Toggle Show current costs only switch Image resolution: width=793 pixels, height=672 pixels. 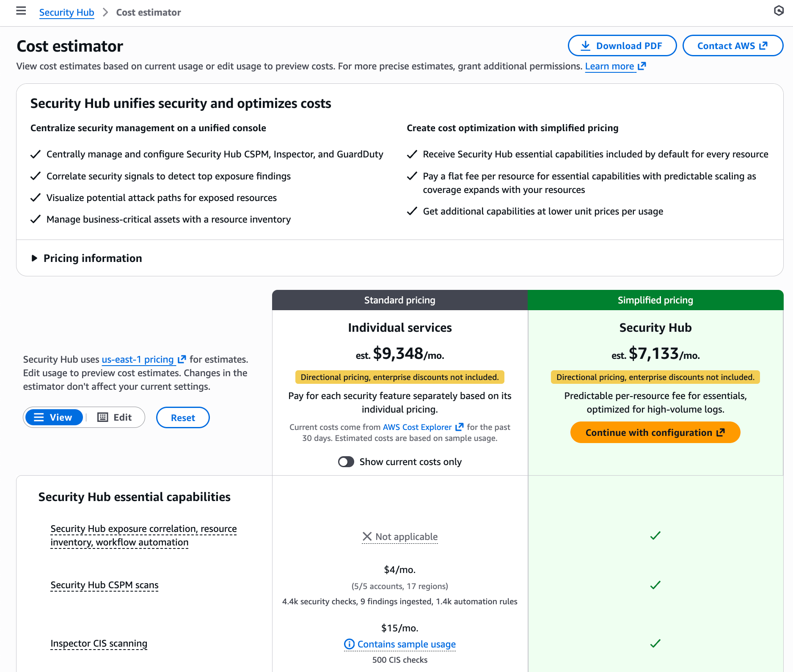click(x=346, y=462)
